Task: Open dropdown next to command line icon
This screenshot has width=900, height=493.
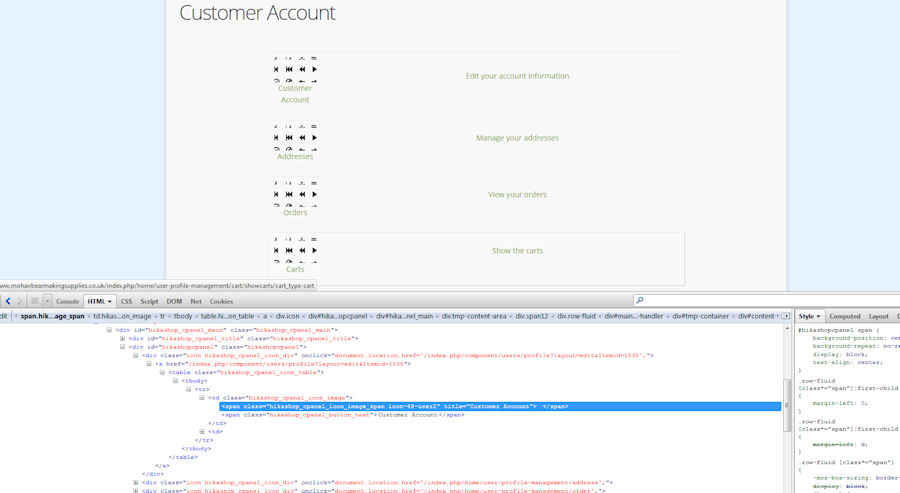Action: pyautogui.click(x=47, y=301)
